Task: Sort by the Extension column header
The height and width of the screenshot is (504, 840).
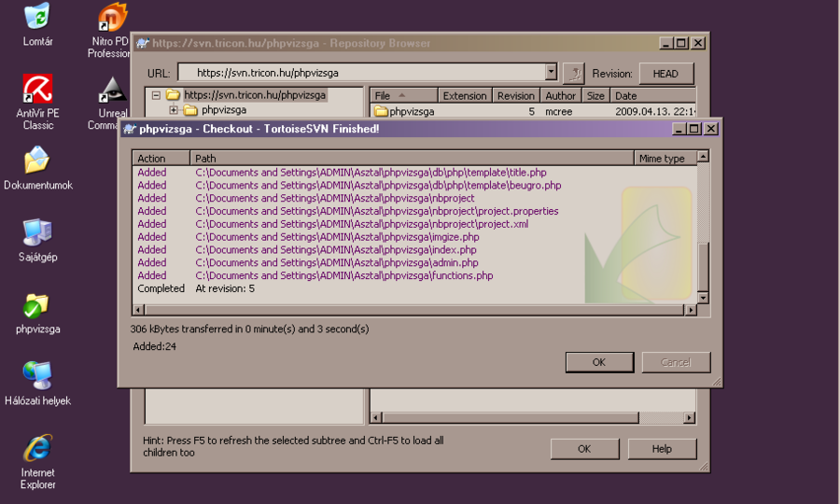Action: [465, 95]
